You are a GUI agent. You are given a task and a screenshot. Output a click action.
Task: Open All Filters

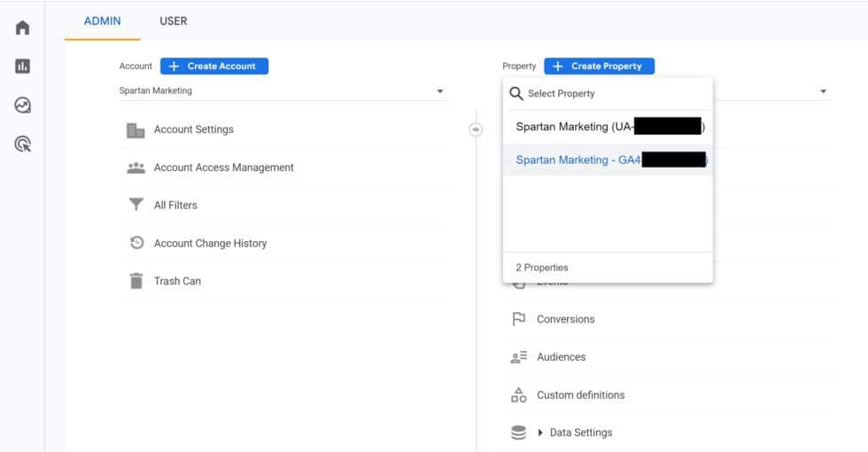point(175,205)
